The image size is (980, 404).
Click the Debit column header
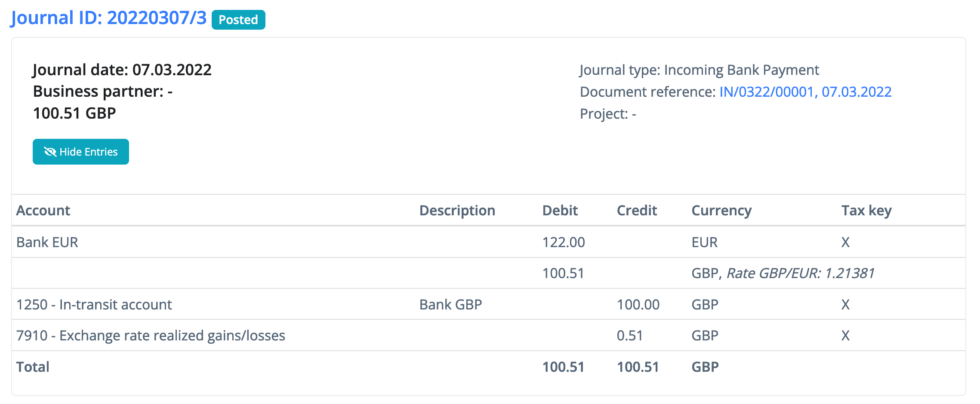(560, 211)
